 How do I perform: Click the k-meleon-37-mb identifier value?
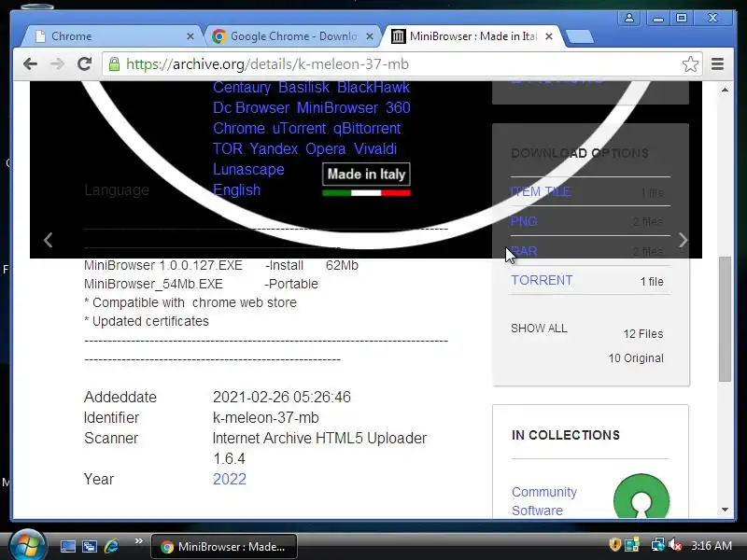[x=266, y=417]
